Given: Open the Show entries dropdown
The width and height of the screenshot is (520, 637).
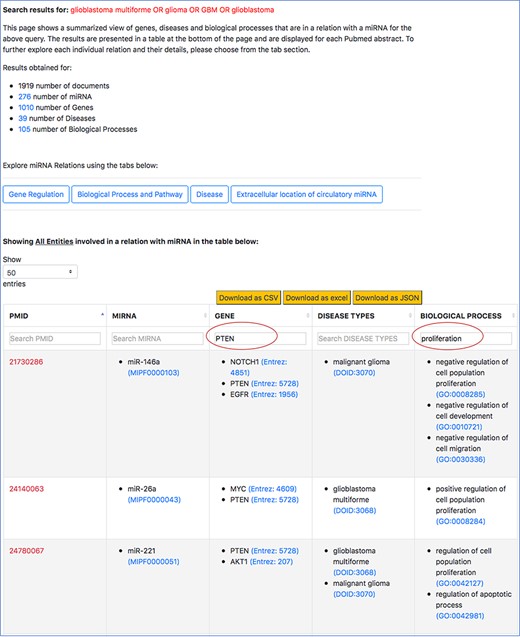Looking at the screenshot, I should pyautogui.click(x=40, y=272).
